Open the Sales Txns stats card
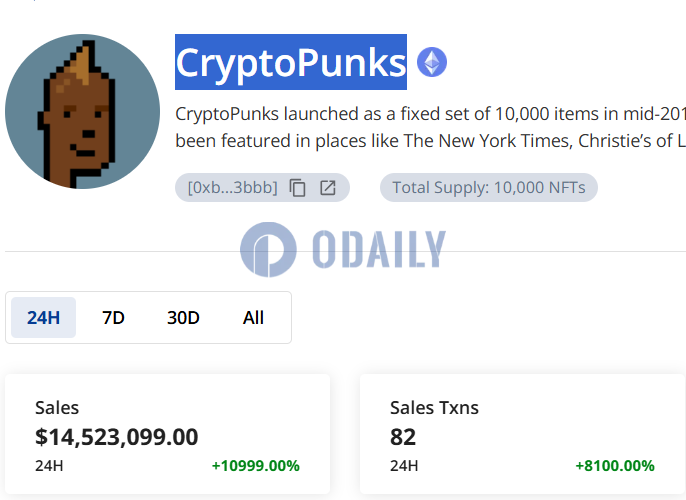This screenshot has width=686, height=500. click(523, 434)
